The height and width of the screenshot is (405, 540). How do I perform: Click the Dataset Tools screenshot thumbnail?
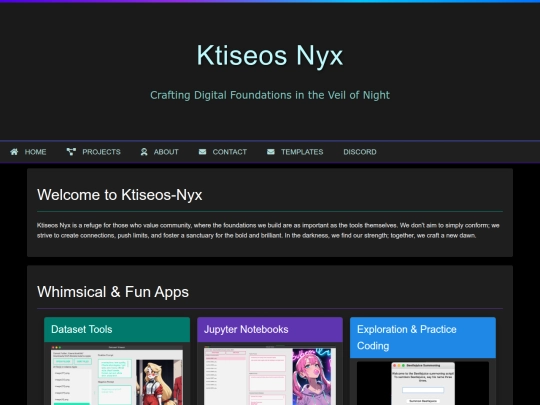pyautogui.click(x=117, y=375)
